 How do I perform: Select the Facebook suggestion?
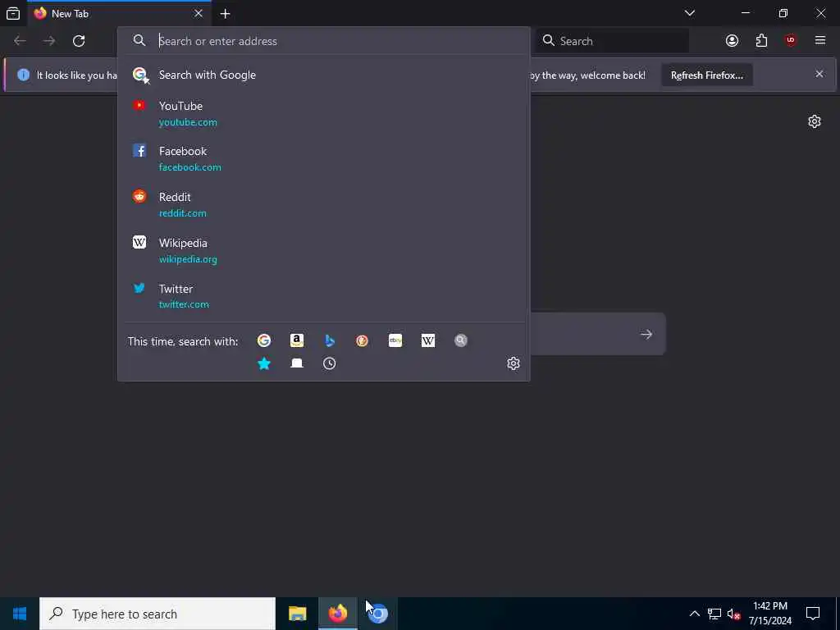click(x=323, y=158)
